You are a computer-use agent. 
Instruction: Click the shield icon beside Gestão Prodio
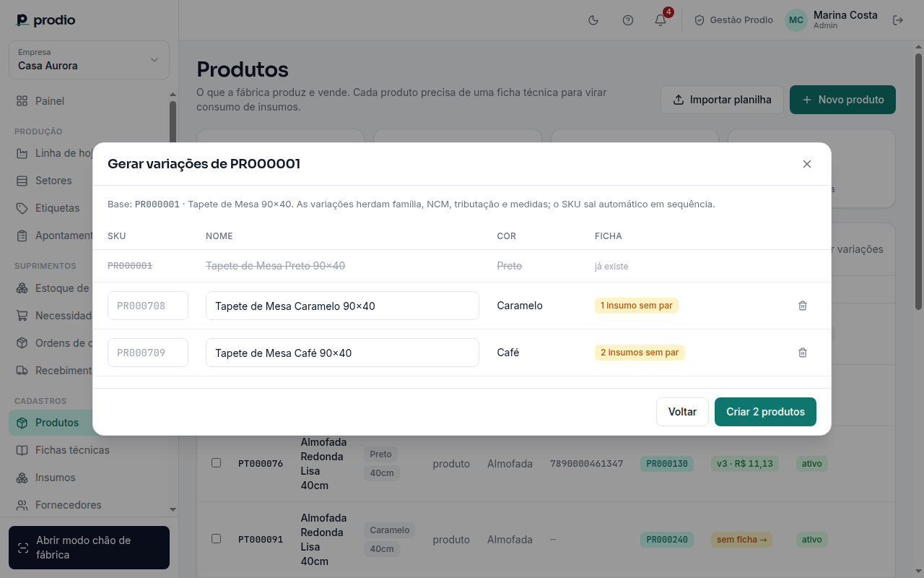point(699,20)
